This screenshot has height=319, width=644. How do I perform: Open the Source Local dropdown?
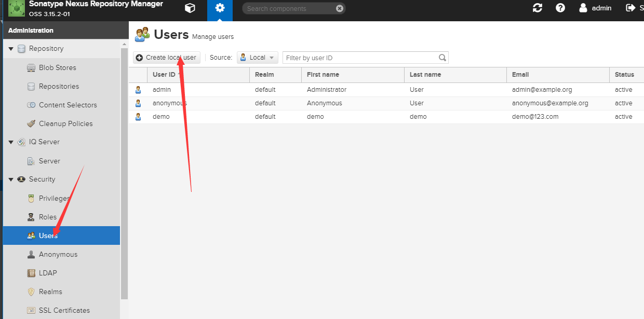(258, 58)
